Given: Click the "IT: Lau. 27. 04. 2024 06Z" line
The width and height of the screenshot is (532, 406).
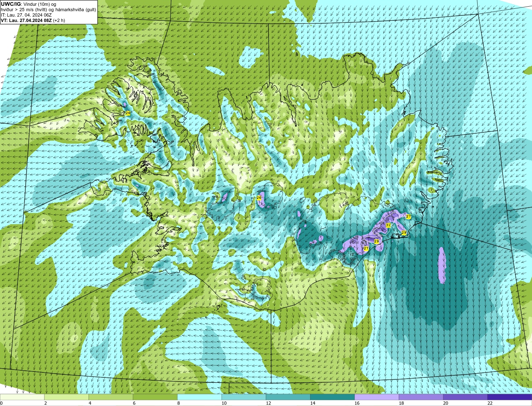Looking at the screenshot, I should (x=26, y=15).
